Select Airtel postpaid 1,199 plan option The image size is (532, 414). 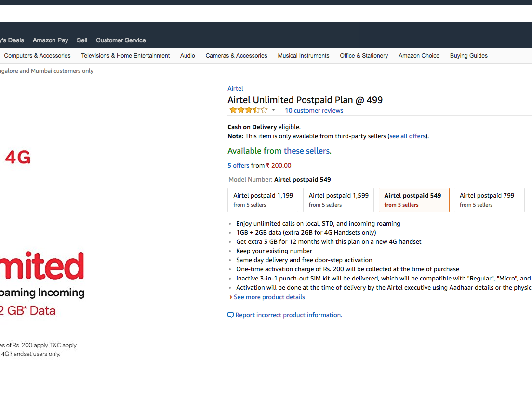[263, 200]
